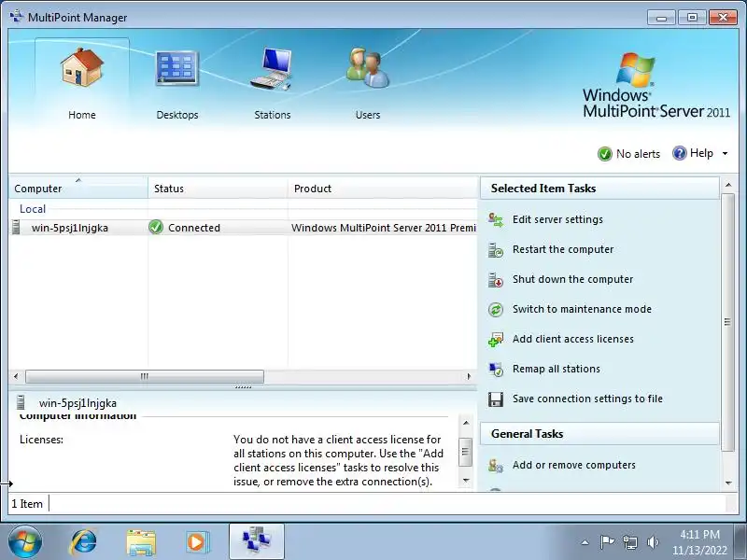747x560 pixels.
Task: Select the win-5psj1lnjgka computer row
Action: tap(243, 228)
